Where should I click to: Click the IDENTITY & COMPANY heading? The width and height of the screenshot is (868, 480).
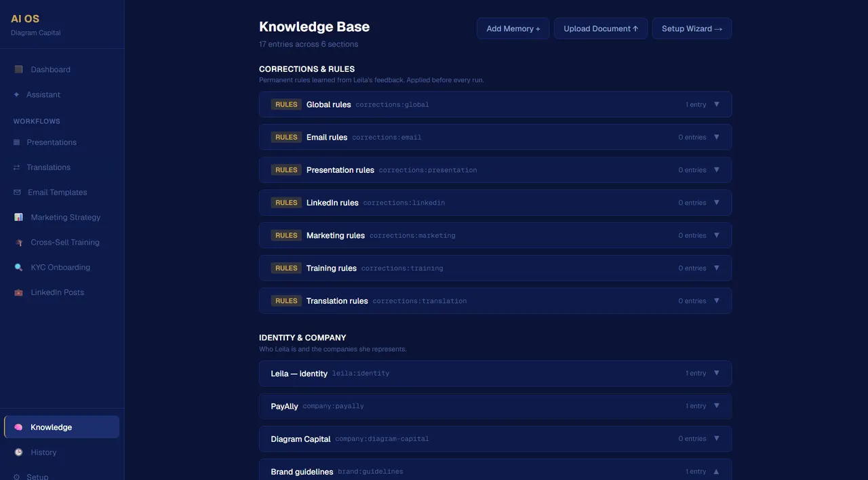point(302,338)
